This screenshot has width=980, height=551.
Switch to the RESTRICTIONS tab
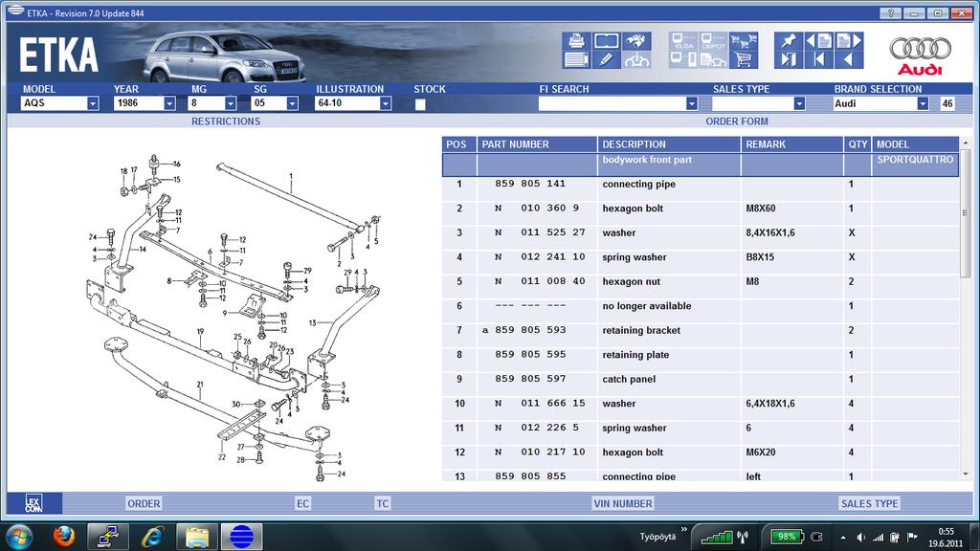(x=225, y=121)
